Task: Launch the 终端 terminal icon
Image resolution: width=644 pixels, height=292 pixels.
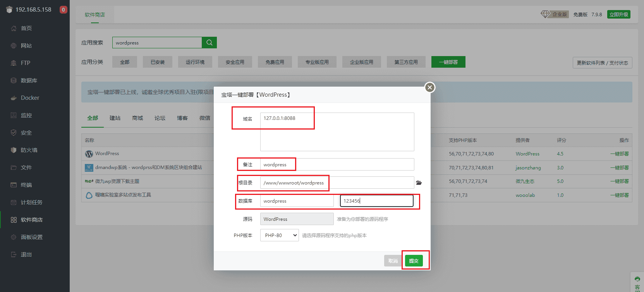Action: click(x=14, y=185)
